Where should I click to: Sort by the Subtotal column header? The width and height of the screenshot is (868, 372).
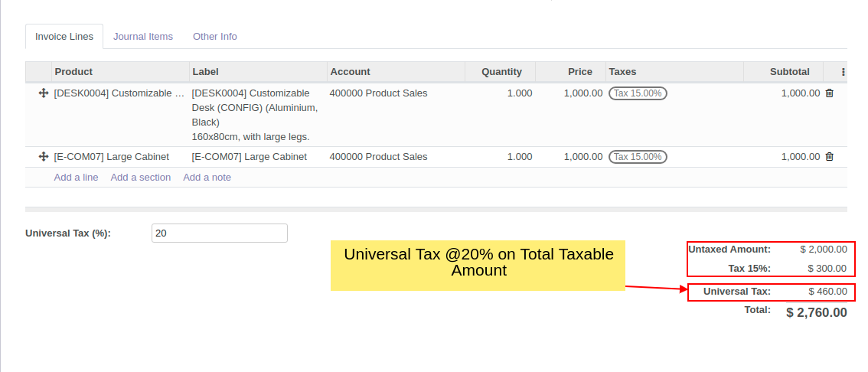click(x=789, y=72)
